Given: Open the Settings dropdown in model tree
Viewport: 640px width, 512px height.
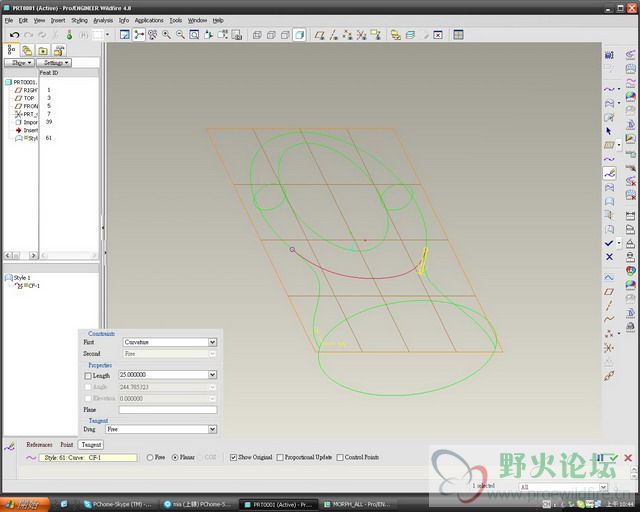Looking at the screenshot, I should (x=54, y=63).
